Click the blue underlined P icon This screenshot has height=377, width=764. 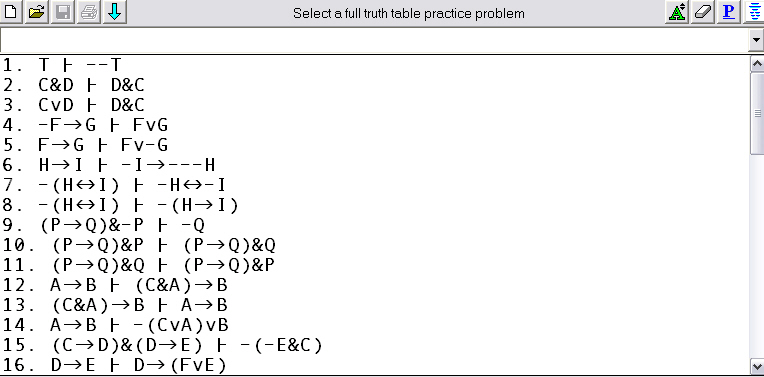coord(729,12)
